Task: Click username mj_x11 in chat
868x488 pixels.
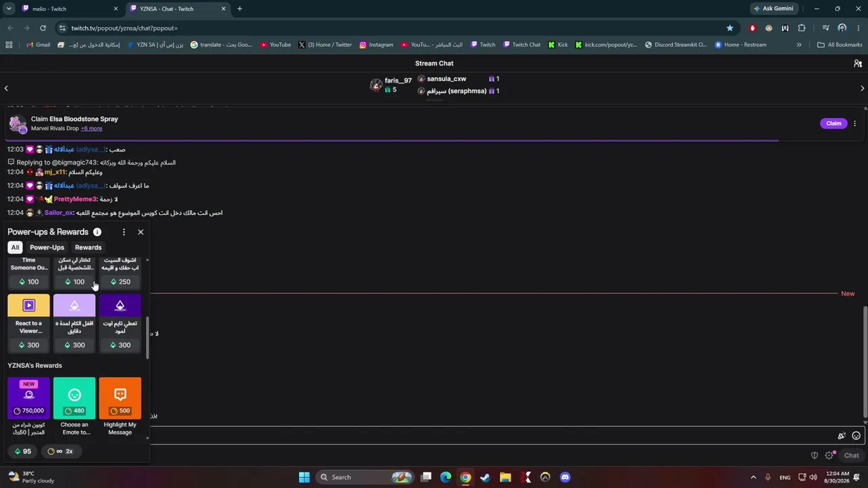Action: click(55, 172)
